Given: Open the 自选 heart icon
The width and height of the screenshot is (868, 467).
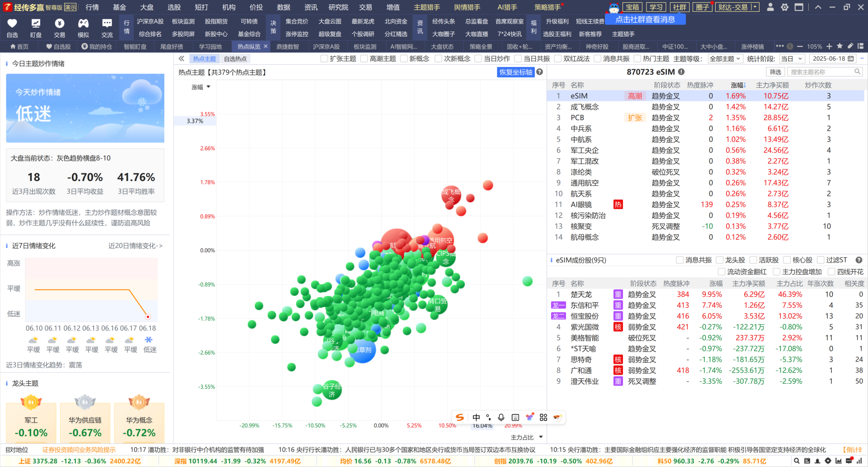Looking at the screenshot, I should (12, 24).
